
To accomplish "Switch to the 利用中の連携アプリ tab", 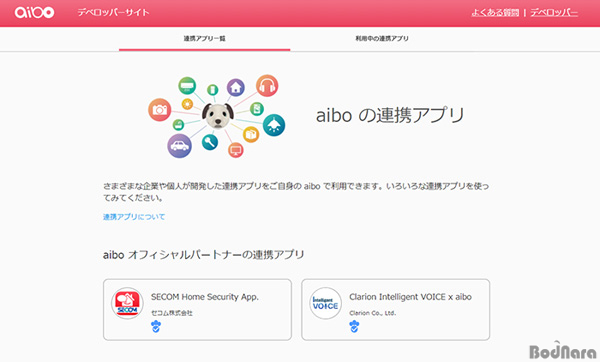I will pyautogui.click(x=382, y=39).
